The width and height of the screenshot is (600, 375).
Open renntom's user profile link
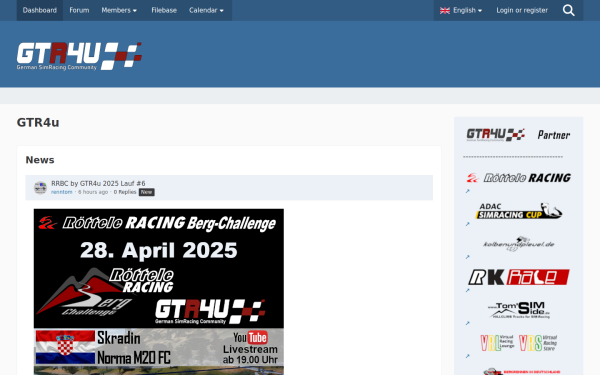(x=62, y=192)
